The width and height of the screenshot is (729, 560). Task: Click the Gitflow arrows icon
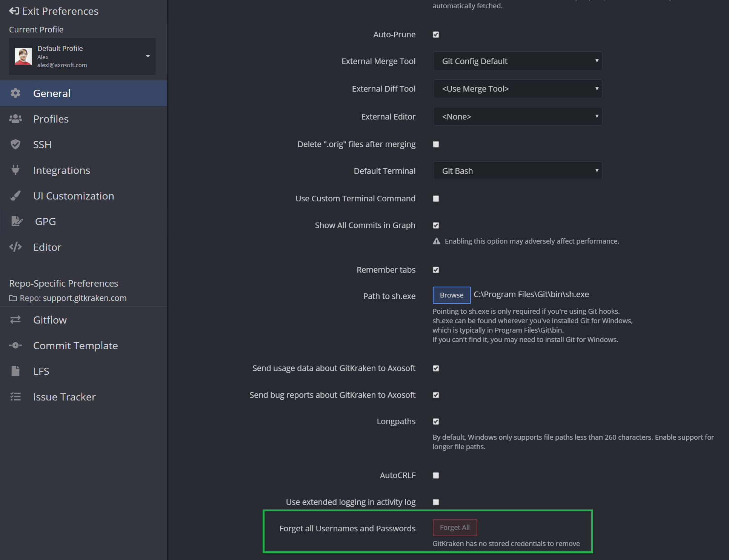[x=15, y=320]
